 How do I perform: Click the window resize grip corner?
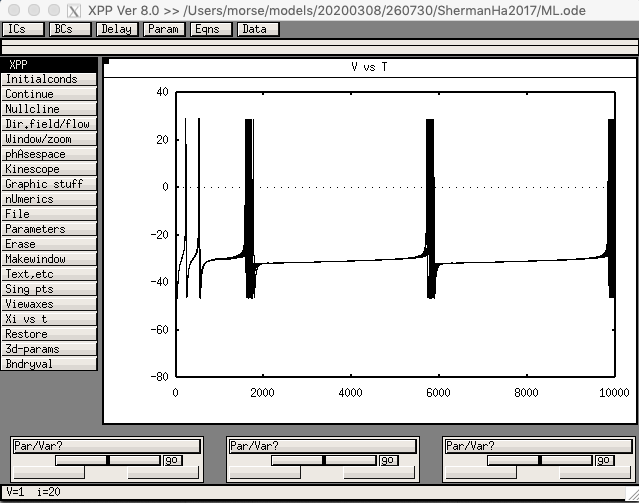632,494
